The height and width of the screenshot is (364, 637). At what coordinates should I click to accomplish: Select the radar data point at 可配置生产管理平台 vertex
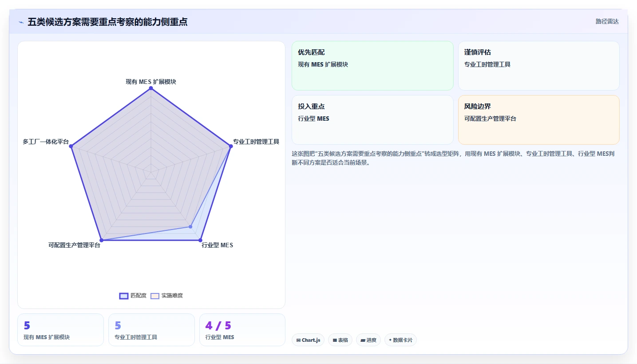102,240
